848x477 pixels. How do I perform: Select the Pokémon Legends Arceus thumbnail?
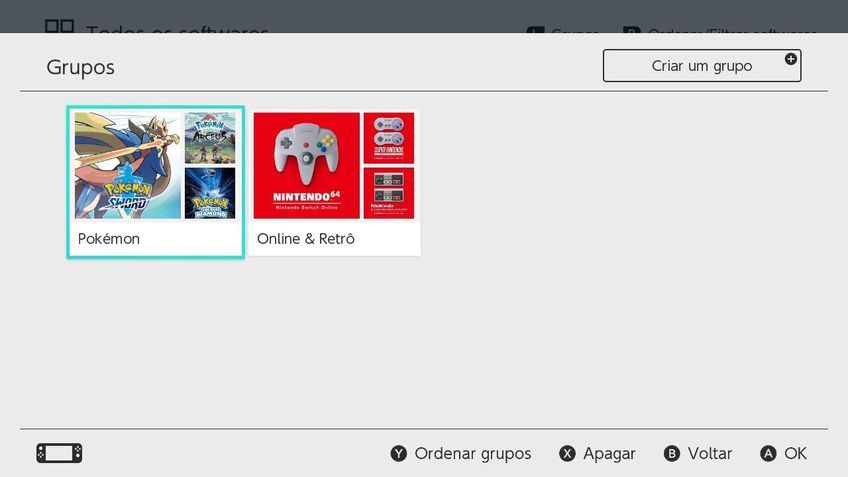210,138
